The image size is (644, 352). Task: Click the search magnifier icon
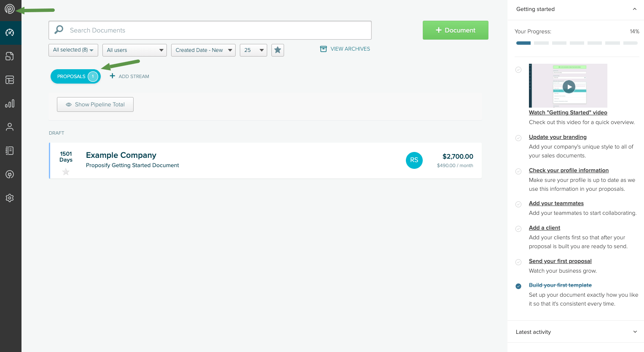(x=59, y=30)
